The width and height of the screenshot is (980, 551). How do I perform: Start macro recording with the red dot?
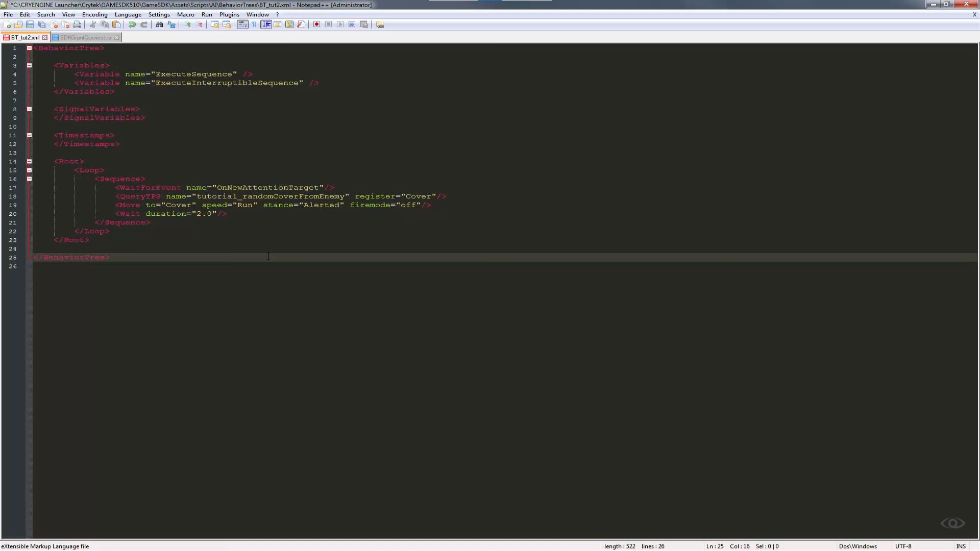(316, 24)
